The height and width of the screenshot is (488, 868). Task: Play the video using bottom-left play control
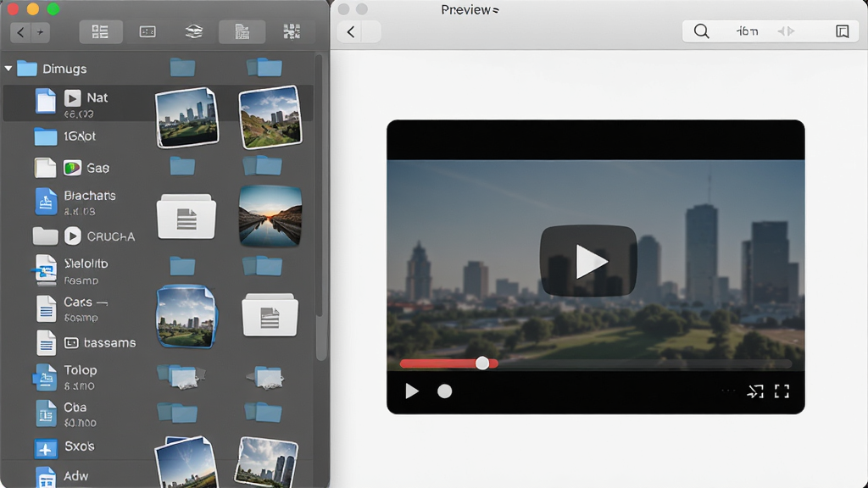(411, 391)
